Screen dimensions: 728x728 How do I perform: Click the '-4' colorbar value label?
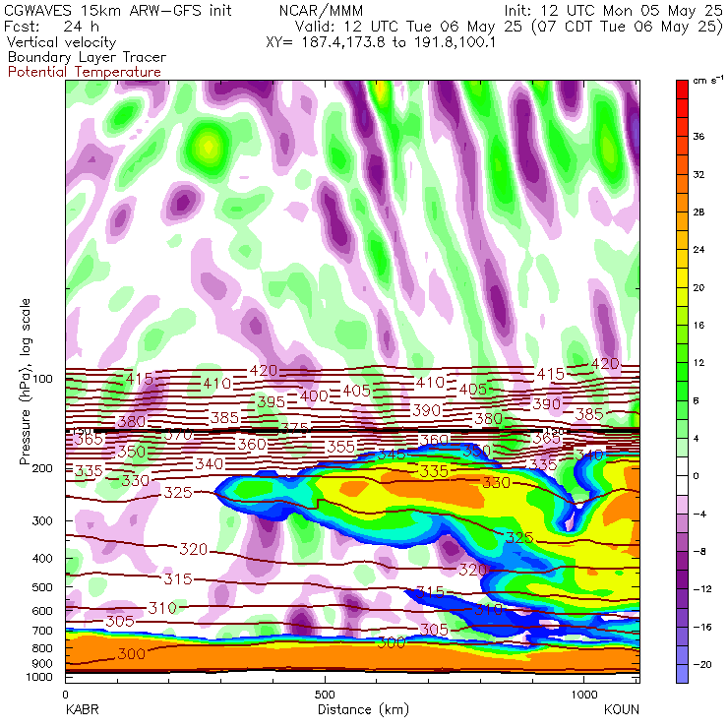699,514
